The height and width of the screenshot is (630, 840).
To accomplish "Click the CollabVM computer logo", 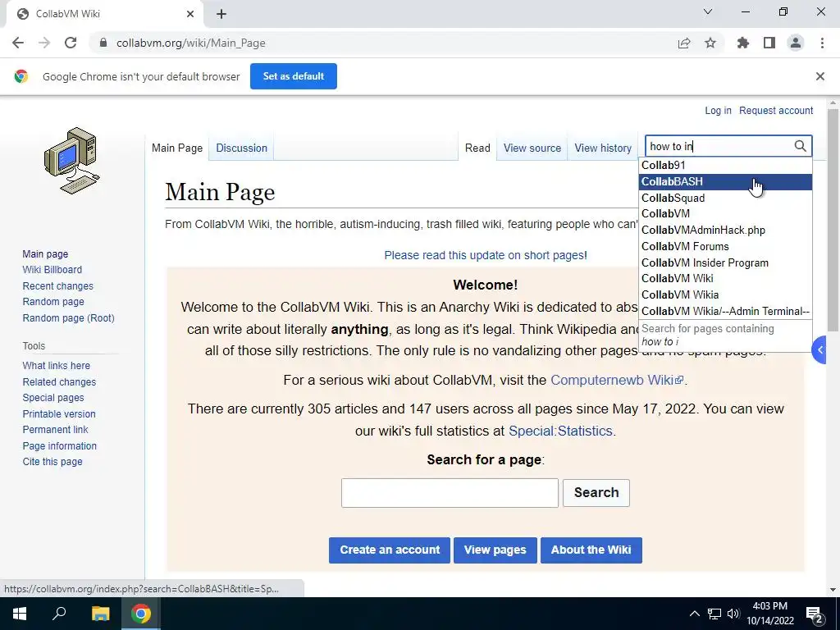I will tap(72, 161).
